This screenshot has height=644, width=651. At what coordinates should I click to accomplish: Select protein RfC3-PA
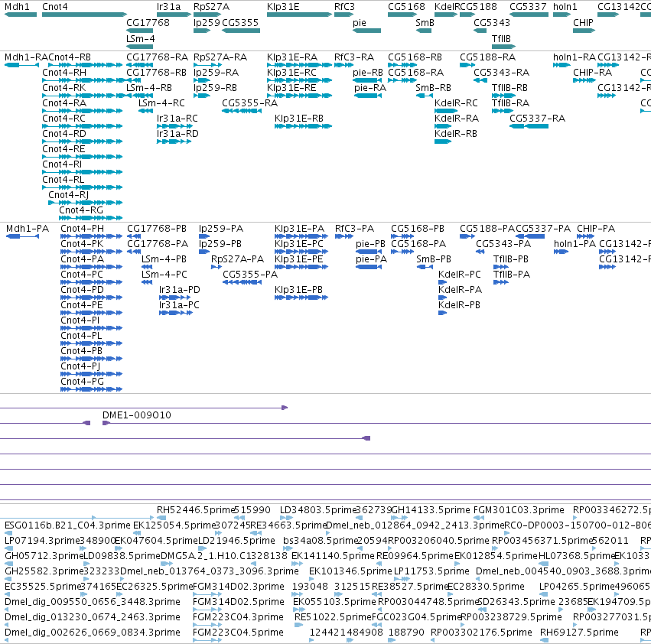[x=354, y=229]
